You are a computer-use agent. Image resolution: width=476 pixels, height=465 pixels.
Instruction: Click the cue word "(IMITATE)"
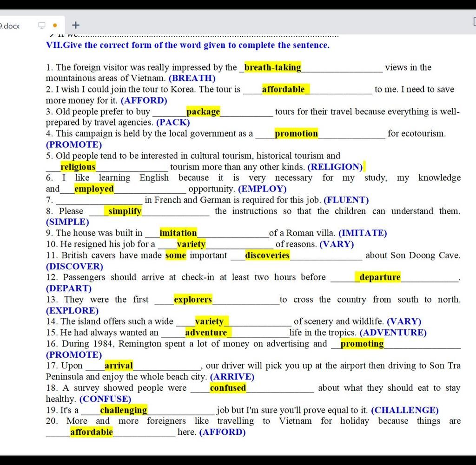tap(363, 233)
